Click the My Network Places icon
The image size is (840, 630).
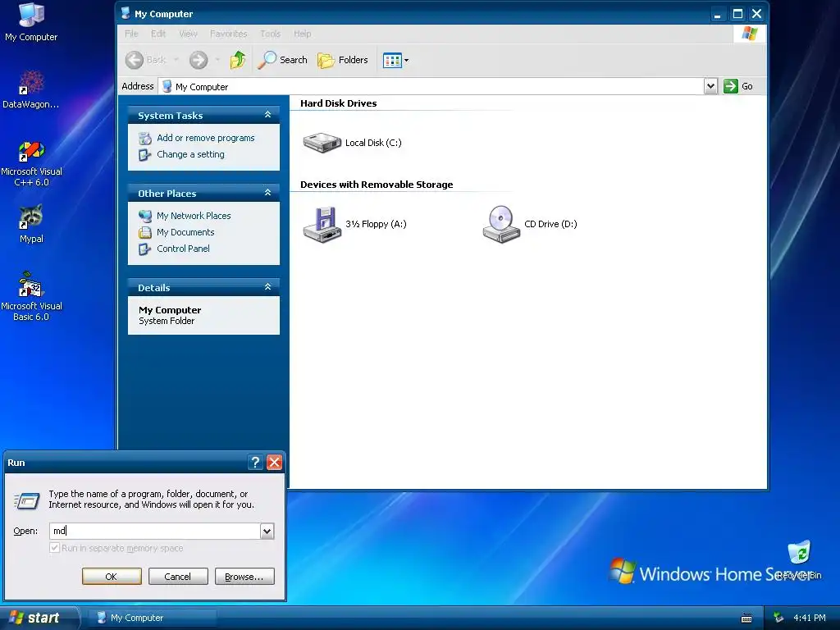[x=144, y=216]
